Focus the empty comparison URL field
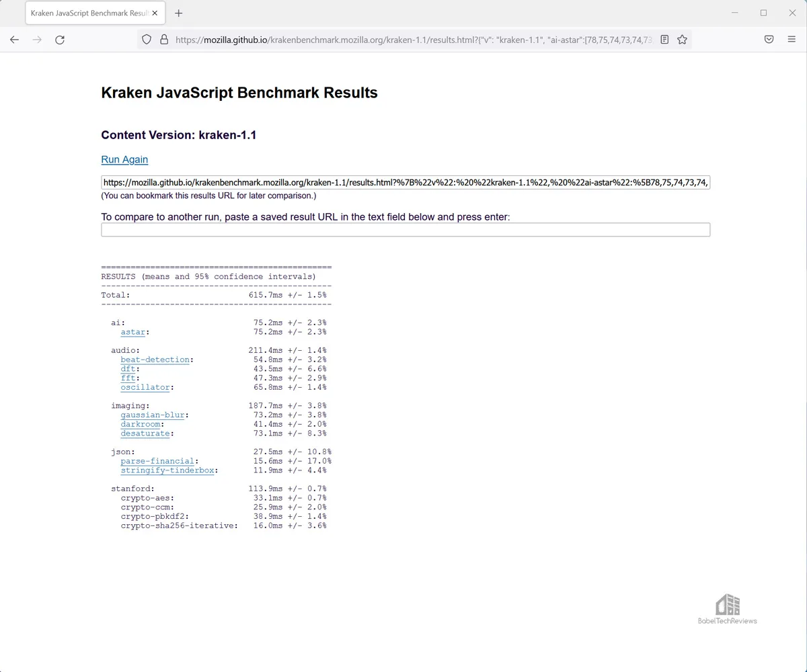This screenshot has height=672, width=807. 406,230
